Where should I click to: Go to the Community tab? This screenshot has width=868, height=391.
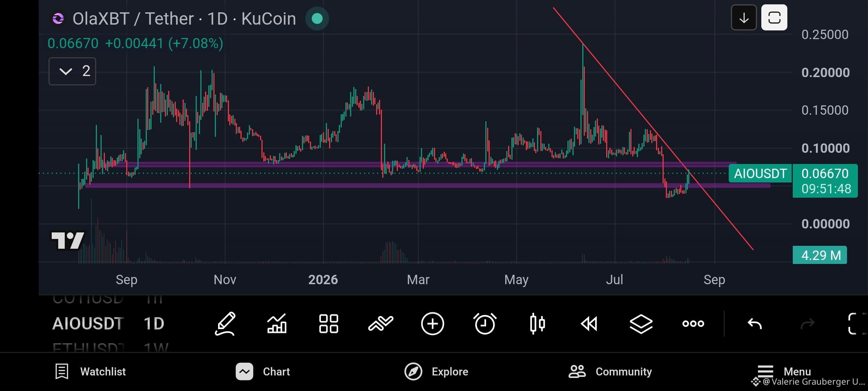click(610, 371)
